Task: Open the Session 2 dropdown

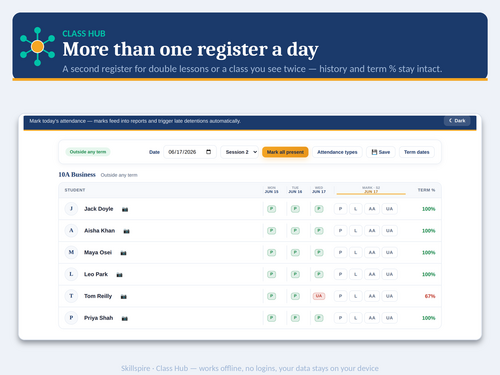Action: click(x=240, y=152)
